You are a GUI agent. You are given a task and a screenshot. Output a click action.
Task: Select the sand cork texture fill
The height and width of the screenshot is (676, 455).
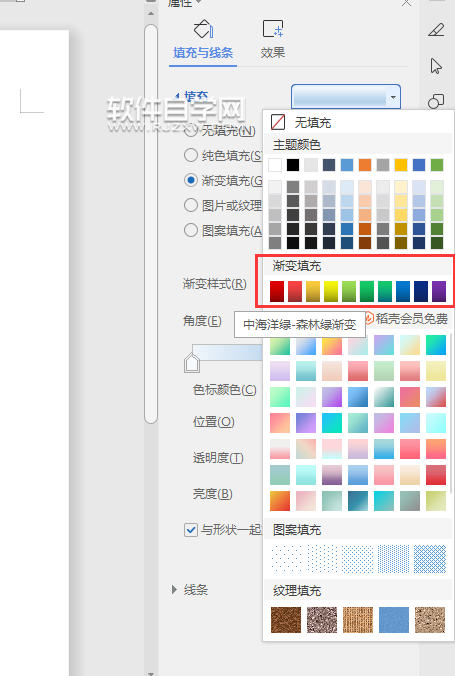tap(430, 620)
